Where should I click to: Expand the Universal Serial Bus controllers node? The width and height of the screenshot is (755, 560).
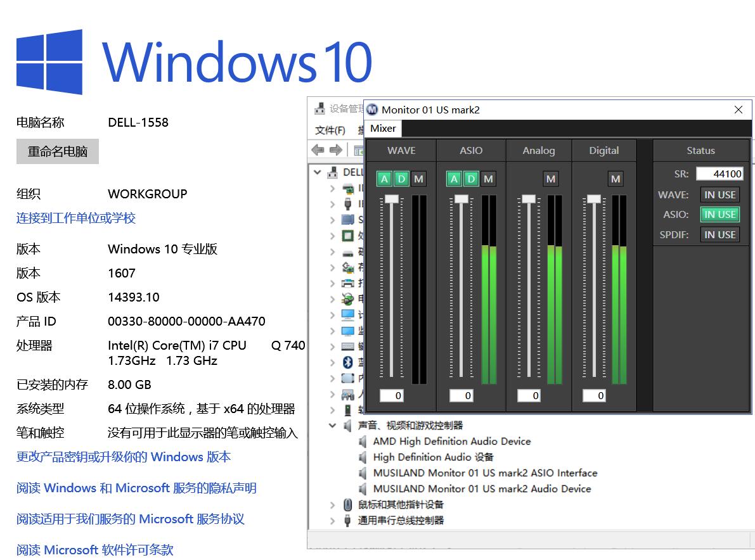(332, 521)
